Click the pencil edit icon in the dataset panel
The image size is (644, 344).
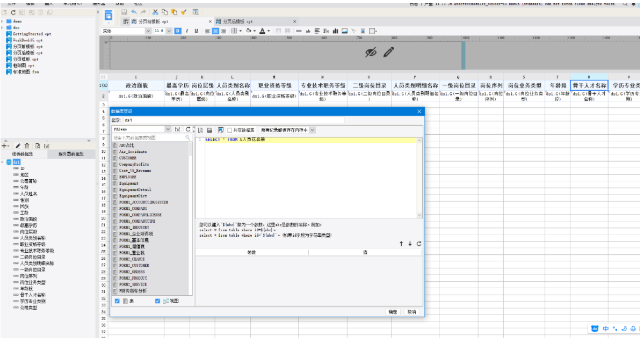[x=18, y=146]
